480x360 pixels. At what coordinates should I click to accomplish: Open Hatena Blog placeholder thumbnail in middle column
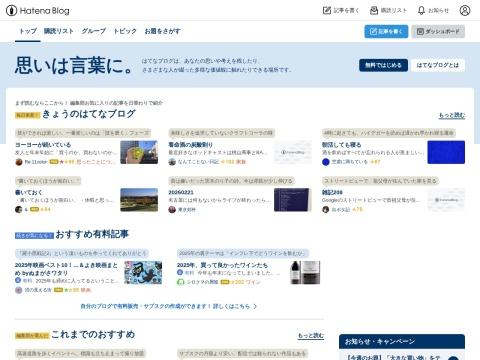[293, 152]
